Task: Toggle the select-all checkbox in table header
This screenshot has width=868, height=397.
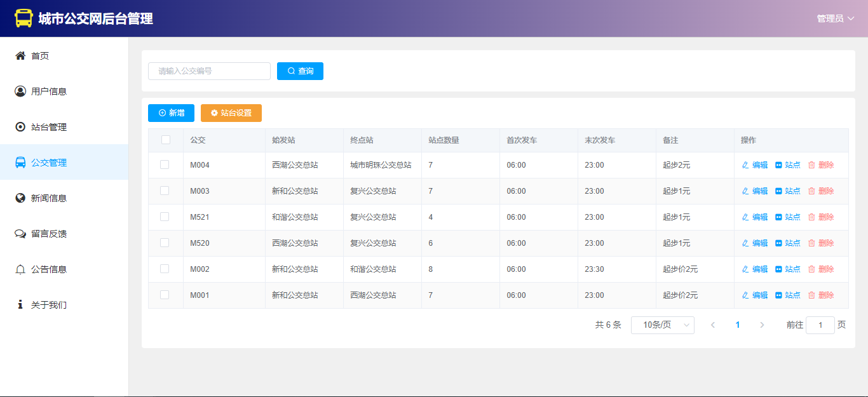Action: pos(166,140)
